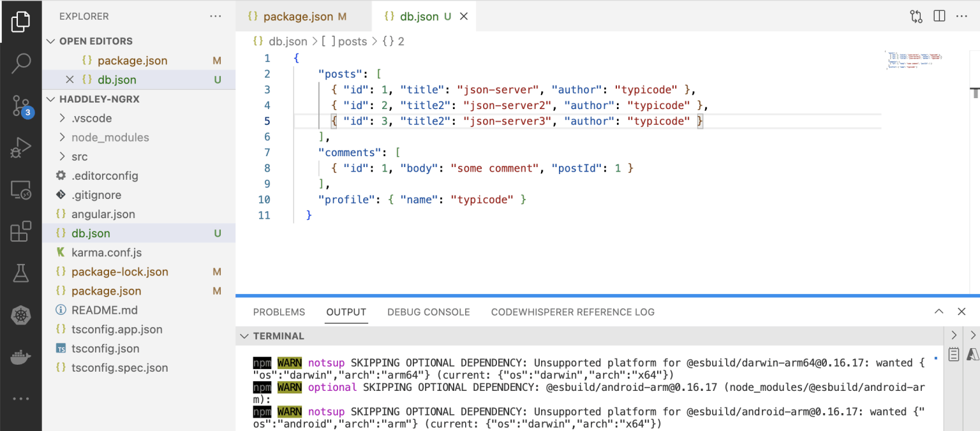Open the Search view in activity bar
Image resolution: width=980 pixels, height=431 pixels.
point(21,62)
